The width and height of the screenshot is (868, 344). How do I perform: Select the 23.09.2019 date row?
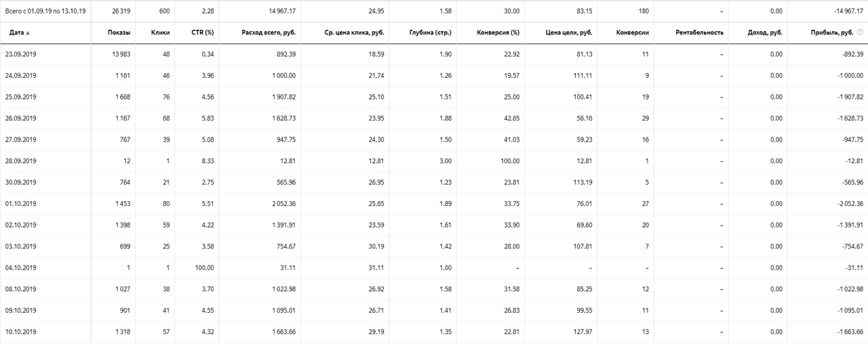(434, 54)
